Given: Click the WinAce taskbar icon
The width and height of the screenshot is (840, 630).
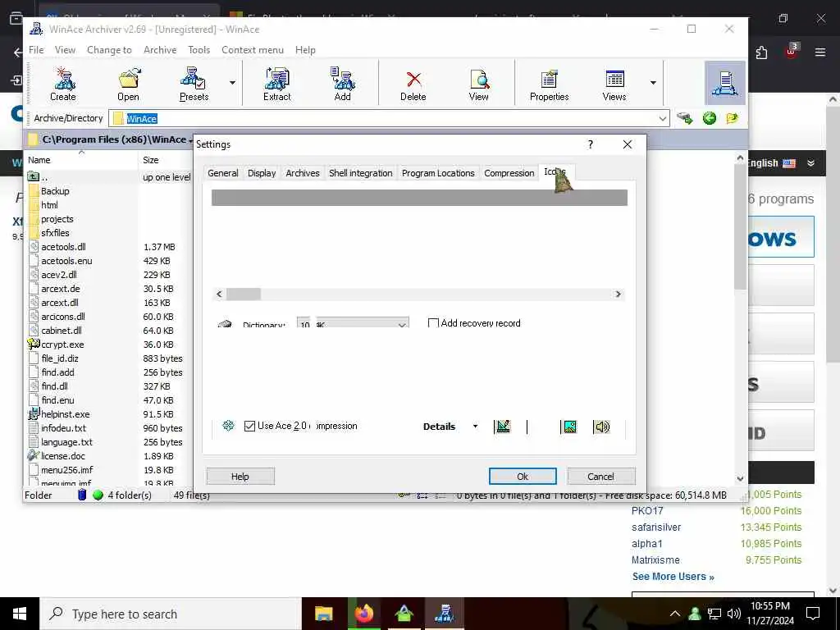Looking at the screenshot, I should (x=445, y=614).
